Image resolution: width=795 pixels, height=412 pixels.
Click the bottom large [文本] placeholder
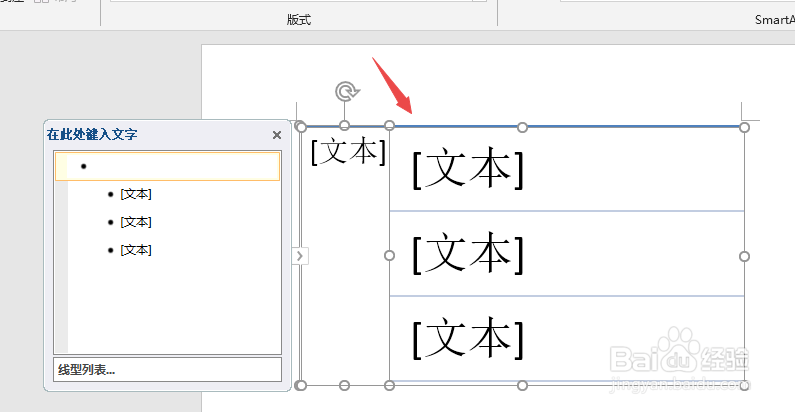coord(467,339)
